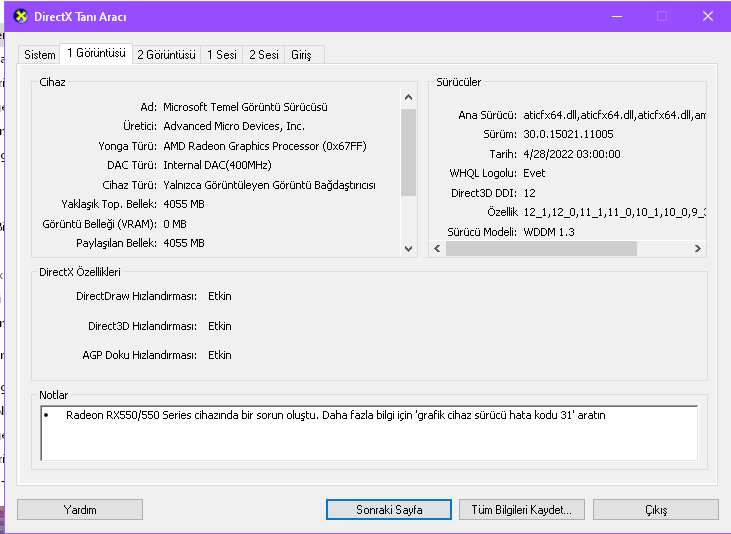Click the 'Sürücü Modeli:' label

(x=482, y=232)
